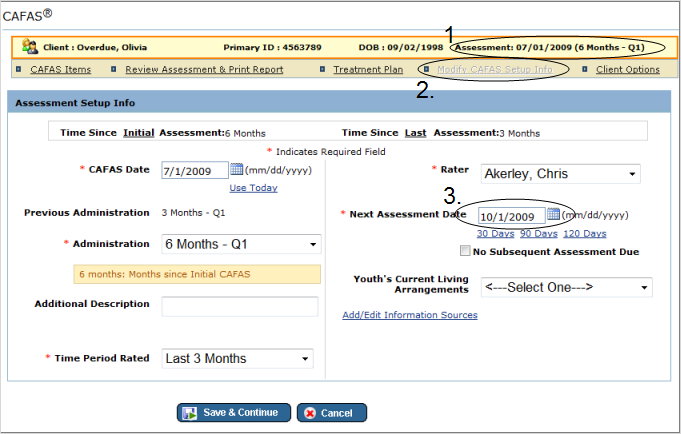Click the Client : Overdue, Olivia name
The width and height of the screenshot is (681, 434).
point(95,47)
